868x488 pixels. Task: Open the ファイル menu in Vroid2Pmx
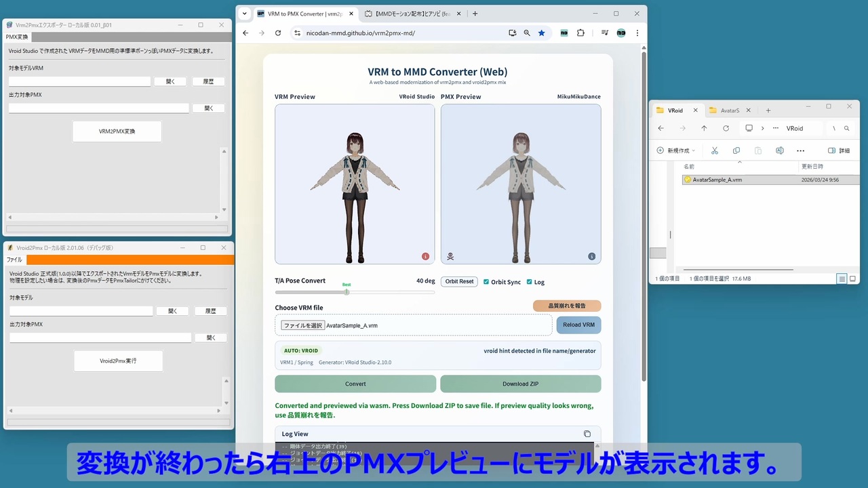(14, 260)
